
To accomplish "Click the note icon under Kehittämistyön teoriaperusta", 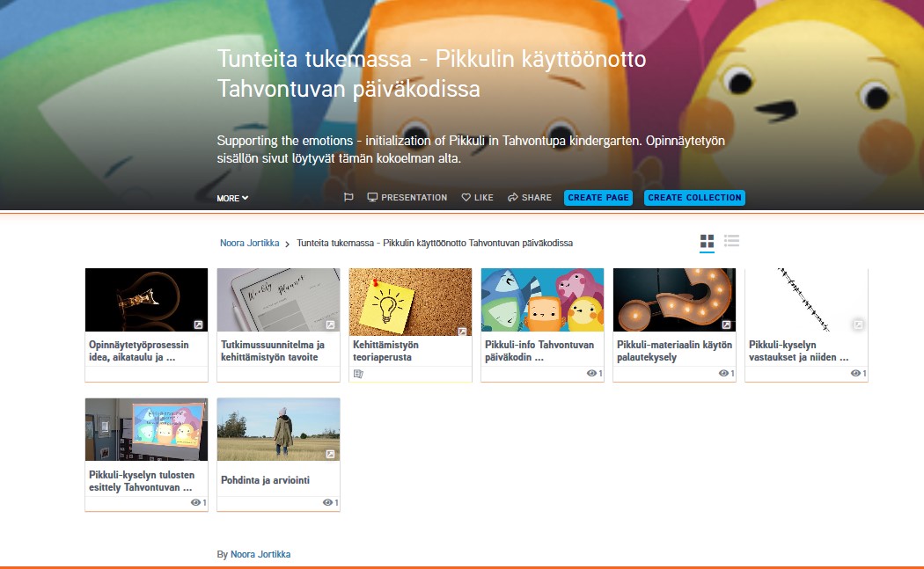I will (x=357, y=374).
